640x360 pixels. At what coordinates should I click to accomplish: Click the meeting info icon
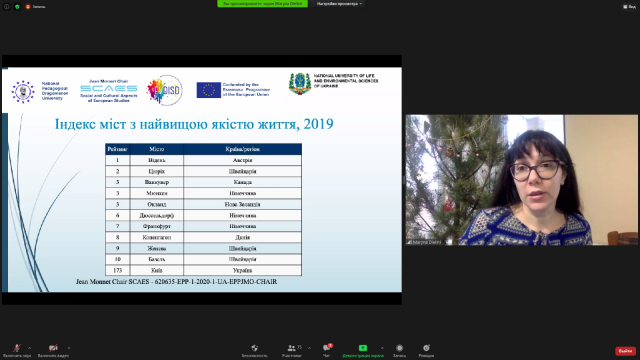tap(7, 7)
